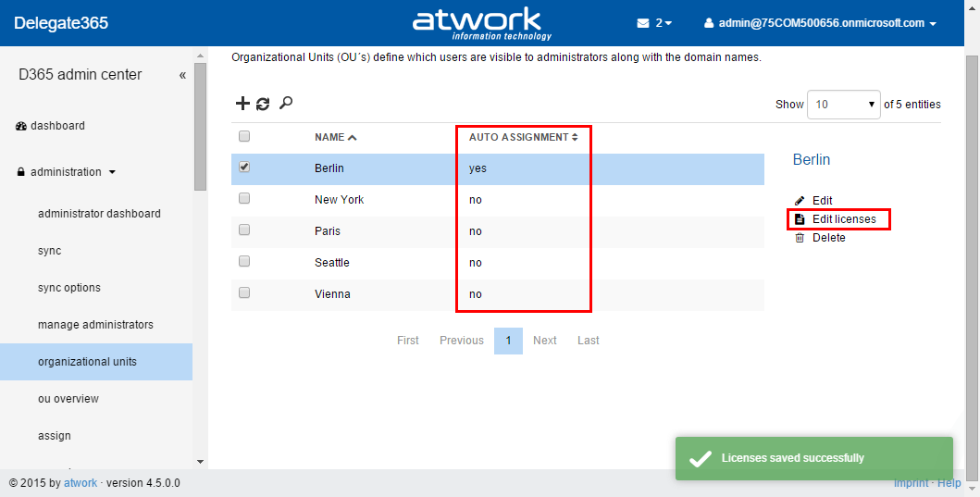Screen dimensions: 980x497
Task: Open the atwork footer link
Action: [80, 483]
